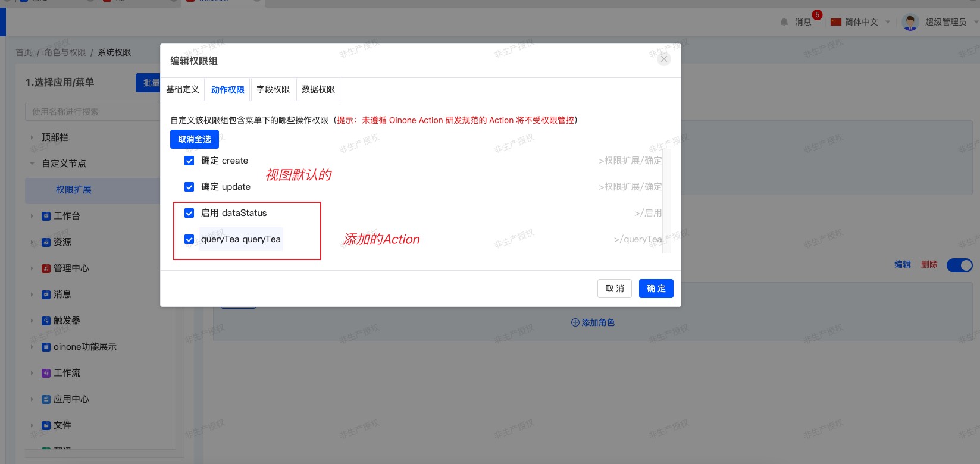The image size is (980, 464).
Task: Click the 工作流 app icon in tree
Action: [x=46, y=373]
